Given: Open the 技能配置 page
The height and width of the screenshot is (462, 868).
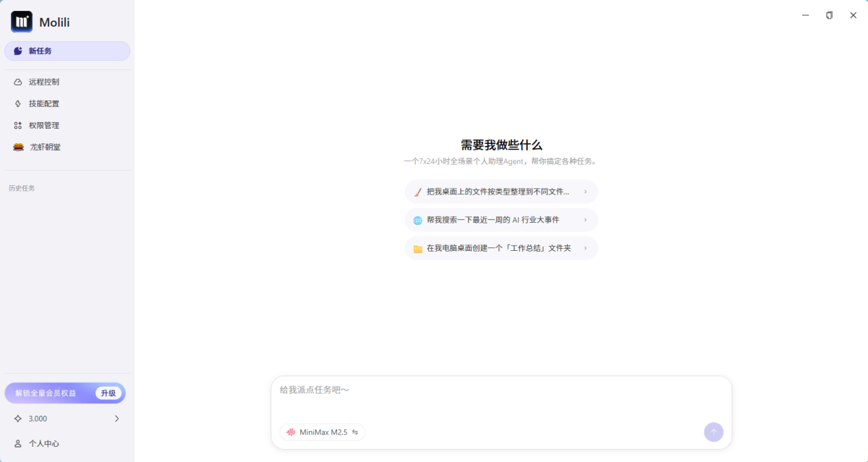Looking at the screenshot, I should [44, 103].
